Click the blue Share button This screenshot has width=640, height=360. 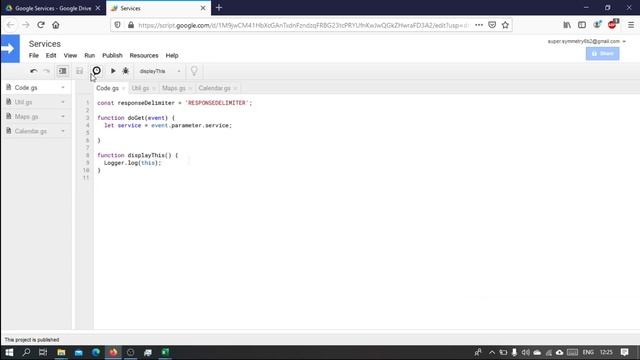pos(602,53)
